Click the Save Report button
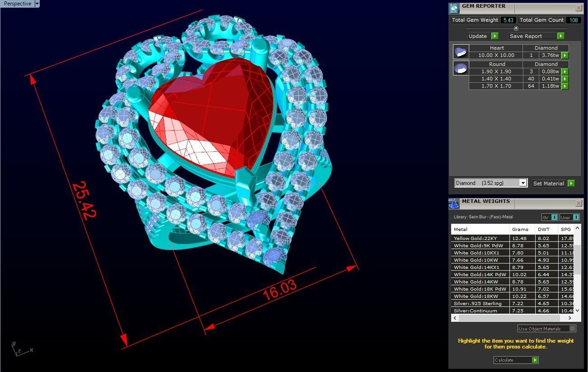Viewport: 588px width, 372px height. [x=533, y=36]
